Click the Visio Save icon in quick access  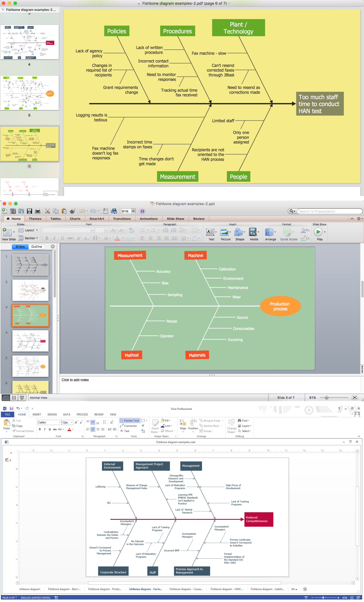coord(12,408)
